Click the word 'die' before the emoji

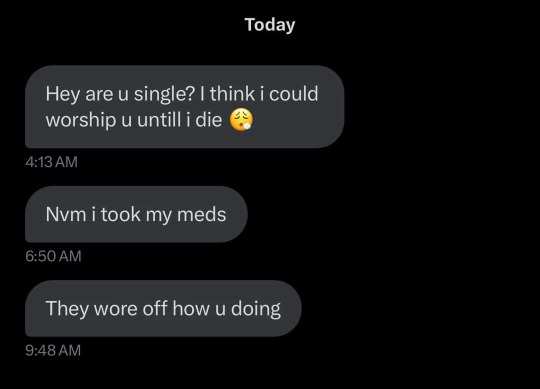209,120
